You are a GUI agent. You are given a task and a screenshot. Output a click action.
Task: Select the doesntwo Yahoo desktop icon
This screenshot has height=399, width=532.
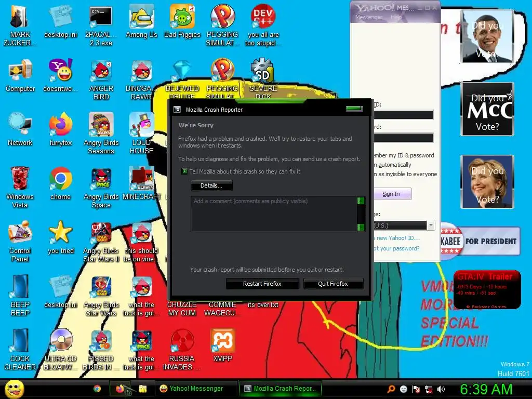60,75
